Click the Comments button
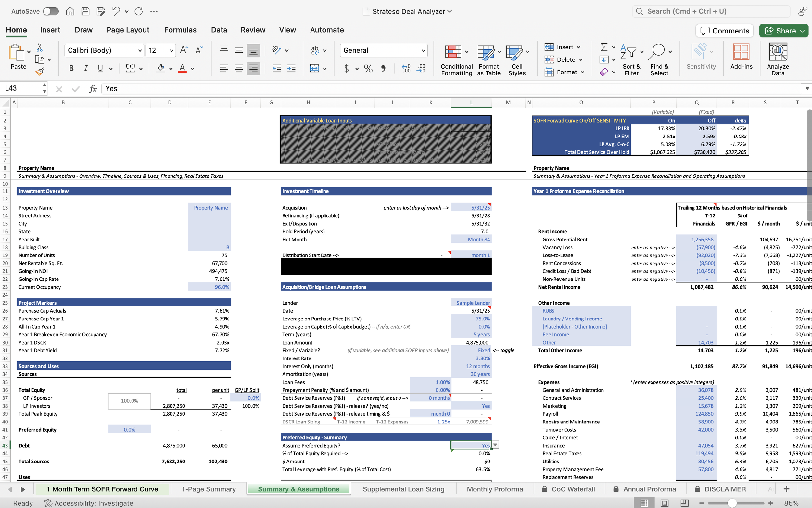This screenshot has height=508, width=812. pos(724,31)
